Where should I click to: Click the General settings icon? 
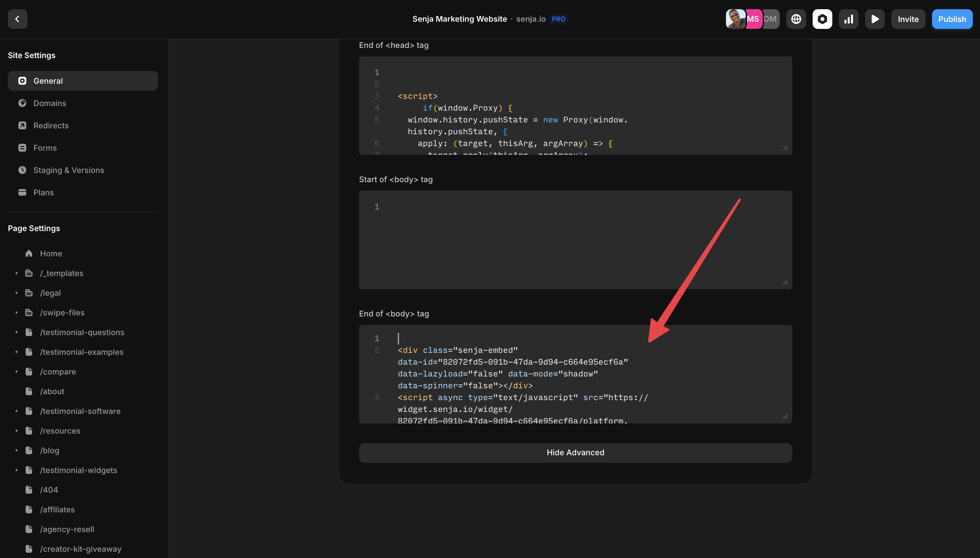(22, 81)
